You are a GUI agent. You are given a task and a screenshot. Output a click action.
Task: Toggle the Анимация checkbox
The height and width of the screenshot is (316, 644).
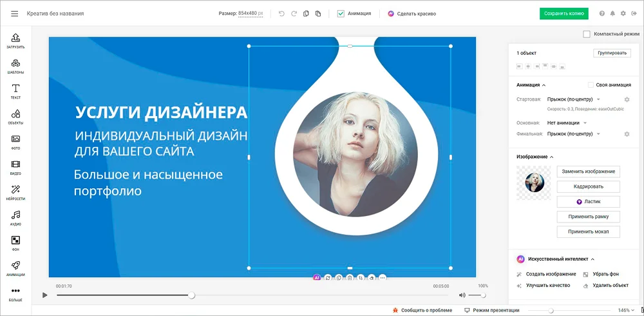point(341,14)
